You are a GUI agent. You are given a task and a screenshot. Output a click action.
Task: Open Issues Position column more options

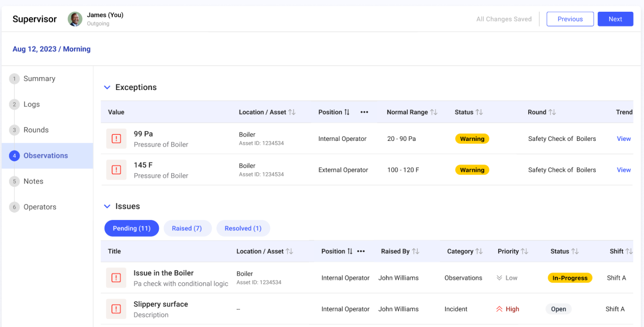coord(361,251)
